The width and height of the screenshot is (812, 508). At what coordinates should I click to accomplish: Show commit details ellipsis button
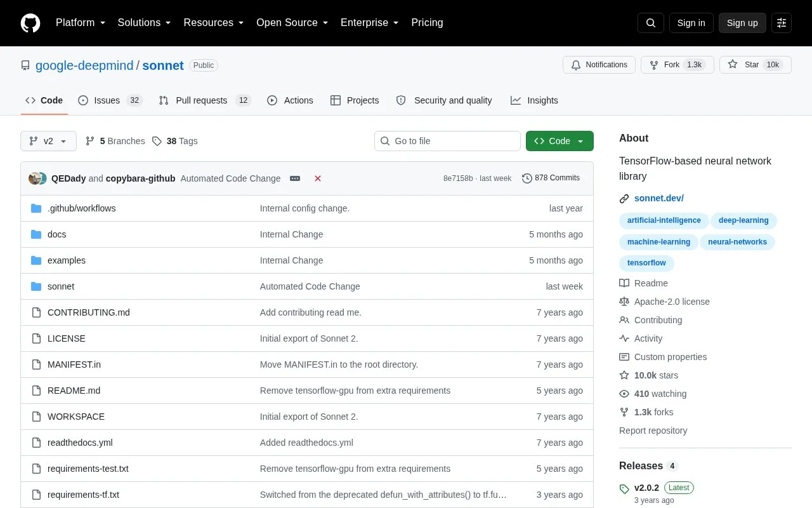tap(295, 178)
